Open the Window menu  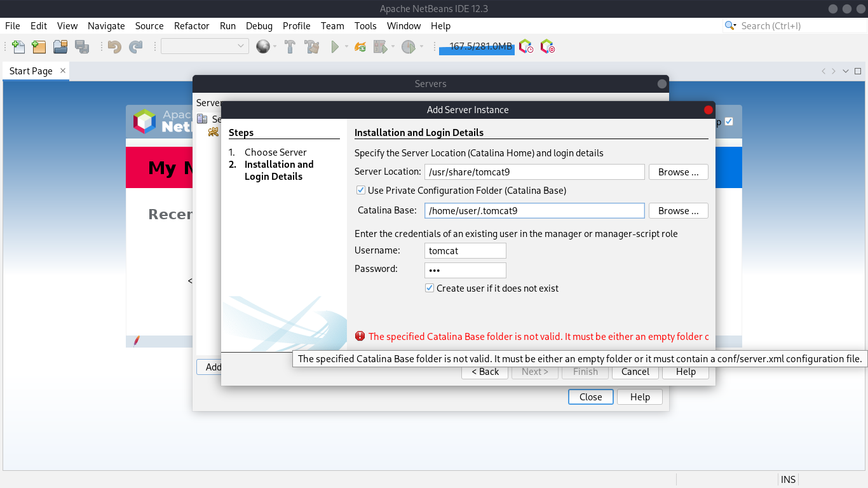click(x=404, y=26)
